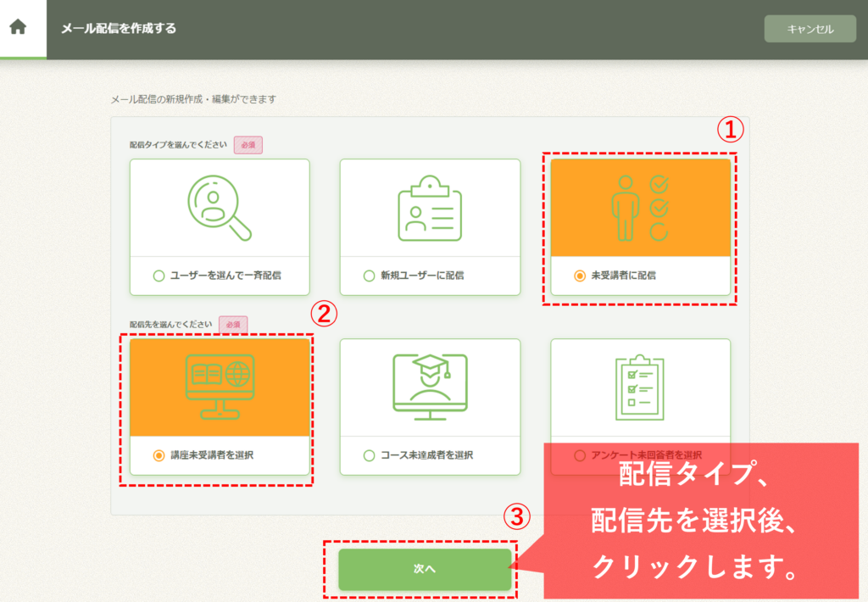Image resolution: width=868 pixels, height=602 pixels.
Task: Click the 次へ button
Action: point(425,569)
